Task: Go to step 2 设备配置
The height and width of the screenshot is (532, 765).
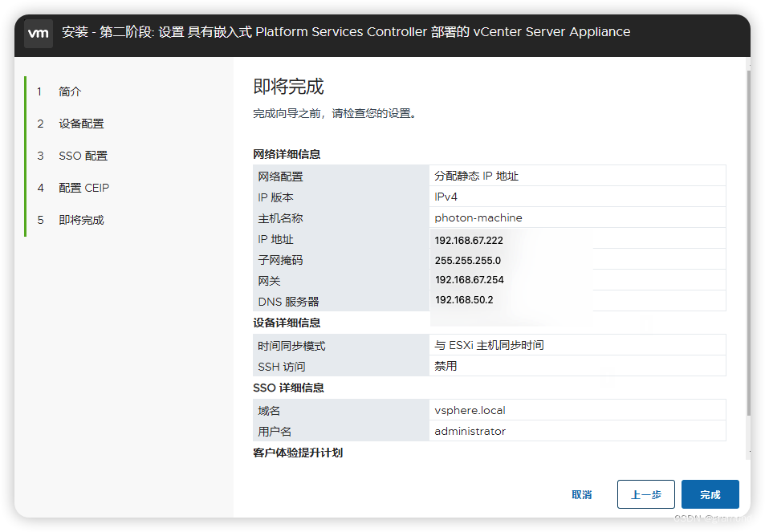Action: pyautogui.click(x=81, y=124)
